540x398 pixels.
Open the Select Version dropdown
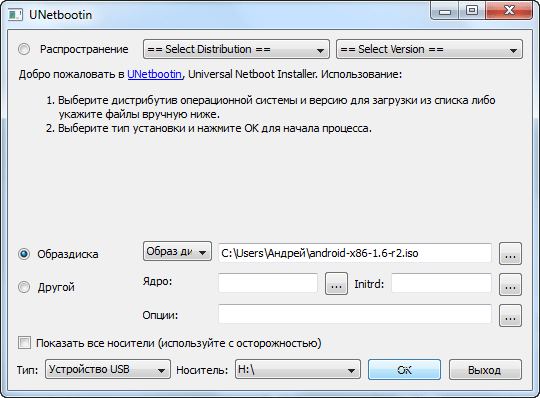pos(429,49)
